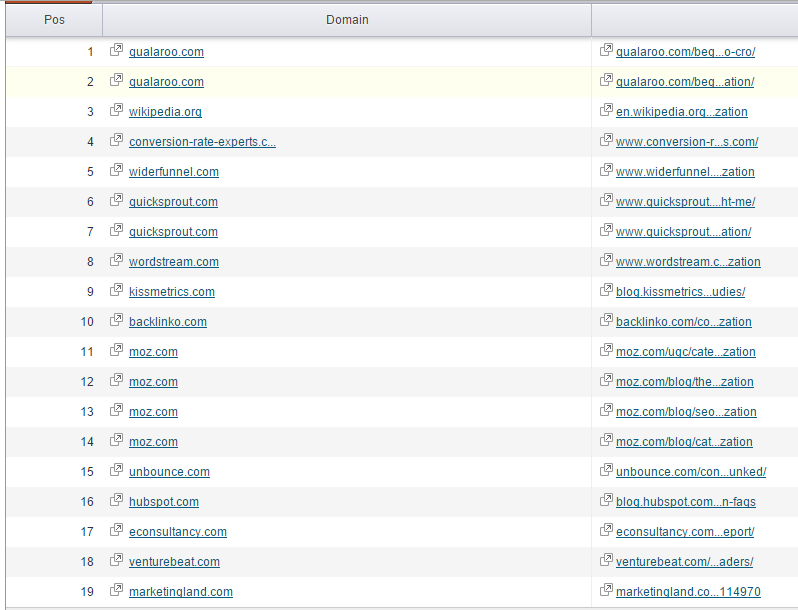Open external icon beside qualaroo.com in position 2
The width and height of the screenshot is (798, 610).
pyautogui.click(x=117, y=80)
